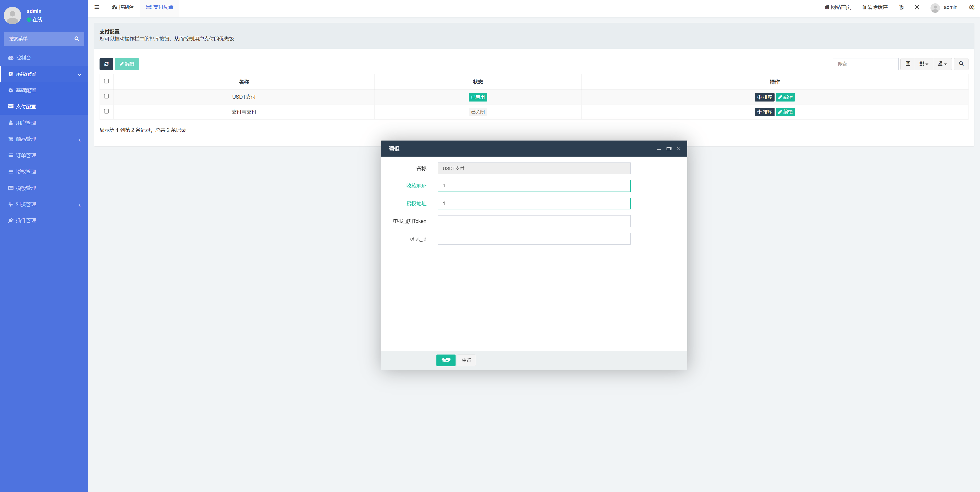This screenshot has width=980, height=492.
Task: Click the 收款地址 input field
Action: click(534, 185)
